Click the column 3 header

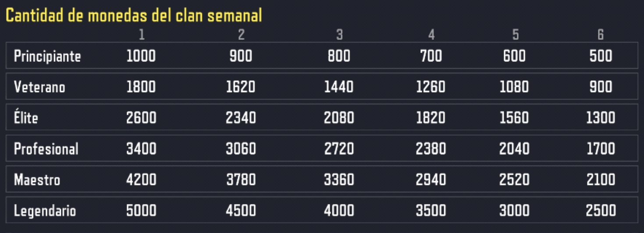click(339, 35)
